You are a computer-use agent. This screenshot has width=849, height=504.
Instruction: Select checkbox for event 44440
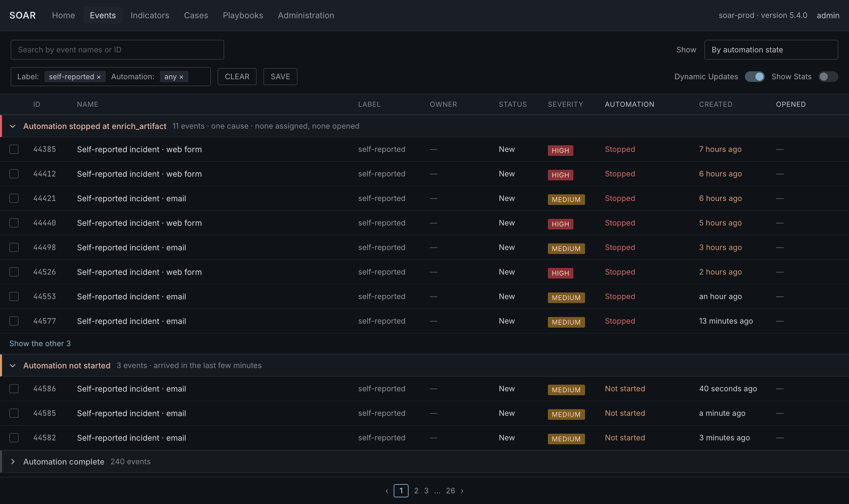tap(14, 223)
